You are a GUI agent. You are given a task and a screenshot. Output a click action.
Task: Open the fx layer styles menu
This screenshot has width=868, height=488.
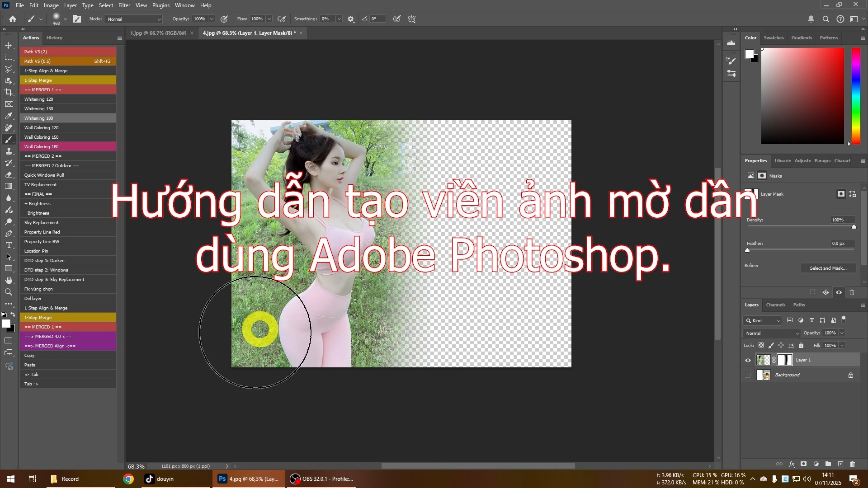click(793, 464)
